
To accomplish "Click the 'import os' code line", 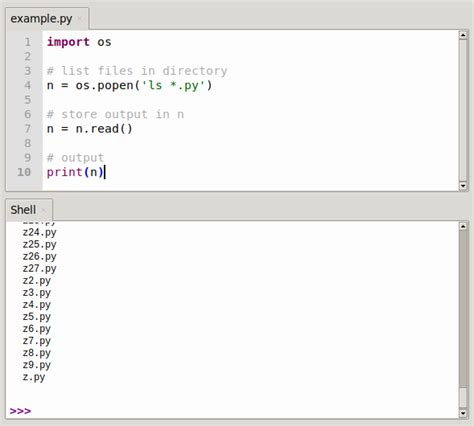I will (x=79, y=42).
